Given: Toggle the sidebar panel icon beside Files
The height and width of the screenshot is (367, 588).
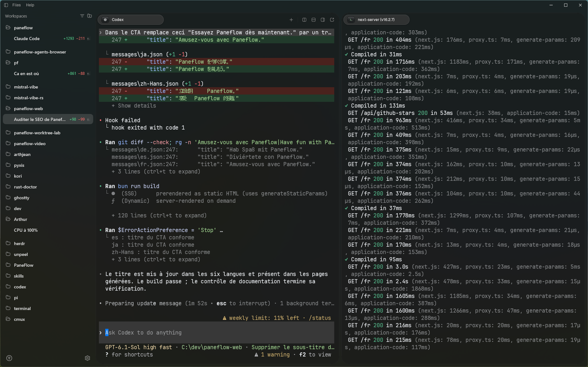Looking at the screenshot, I should pos(6,5).
